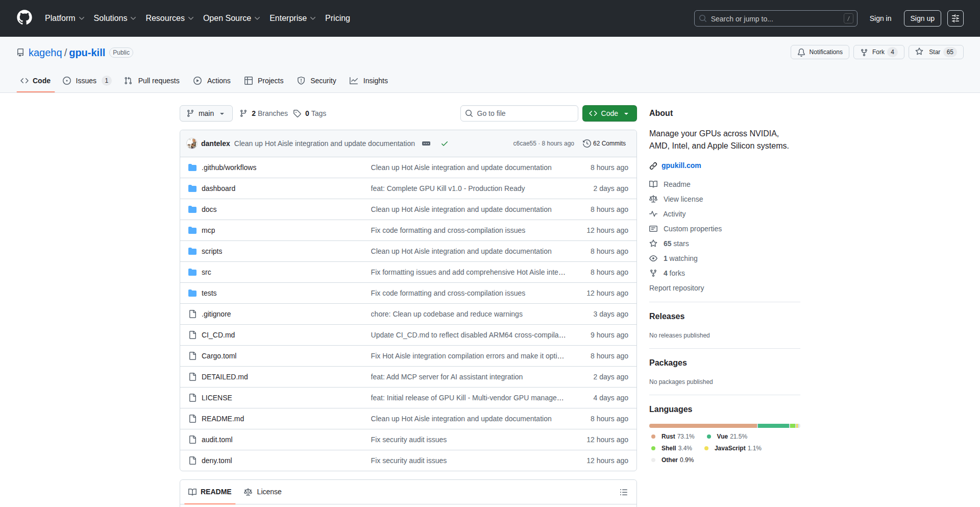Click the Rust segment of language bar
980x507 pixels.
pos(703,426)
